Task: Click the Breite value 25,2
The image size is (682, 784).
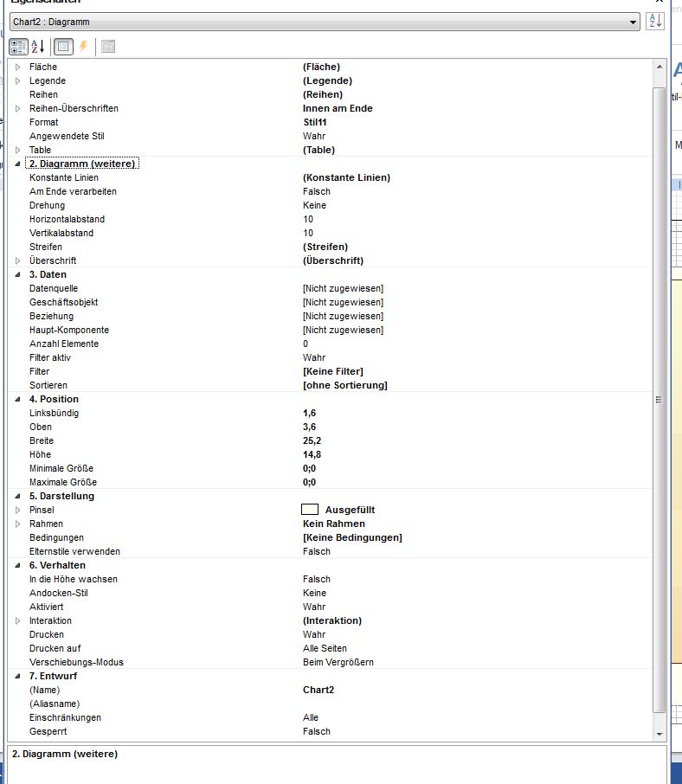Action: pyautogui.click(x=312, y=441)
